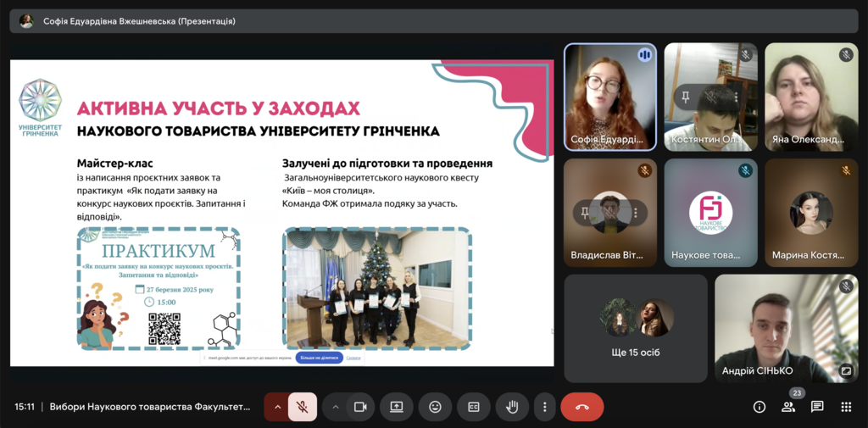Open the 'Ще 15 осіб' participants tile
The width and height of the screenshot is (868, 428).
pyautogui.click(x=636, y=328)
